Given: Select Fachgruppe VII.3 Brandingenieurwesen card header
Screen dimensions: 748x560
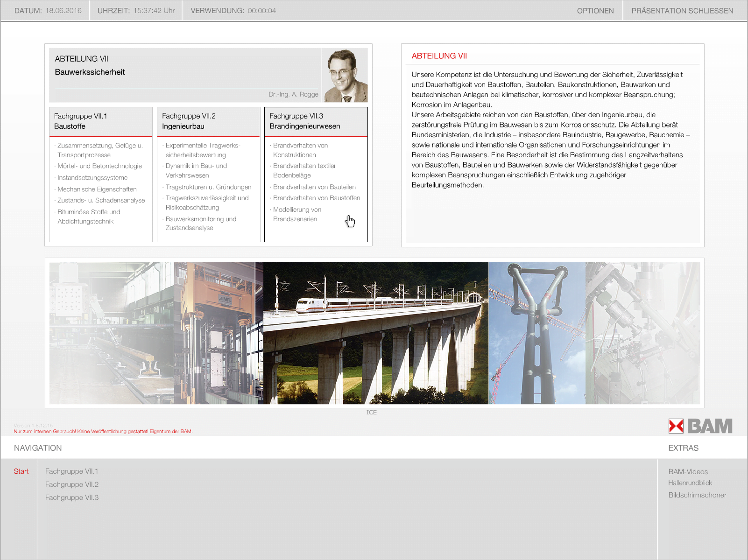Looking at the screenshot, I should (316, 121).
